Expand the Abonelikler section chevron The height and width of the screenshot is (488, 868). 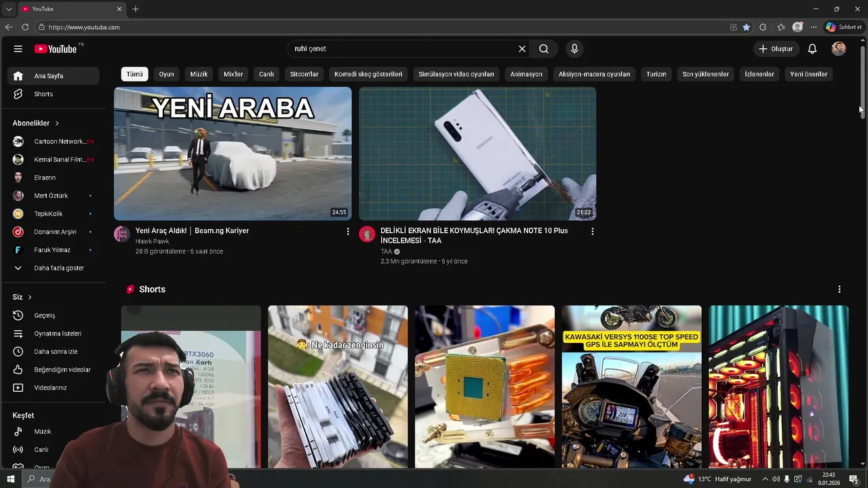[57, 123]
